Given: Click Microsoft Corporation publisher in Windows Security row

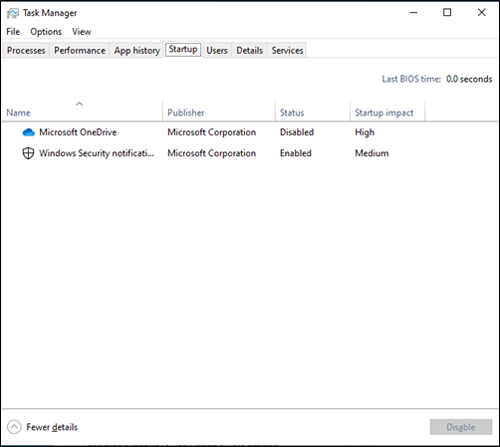Looking at the screenshot, I should [x=212, y=153].
